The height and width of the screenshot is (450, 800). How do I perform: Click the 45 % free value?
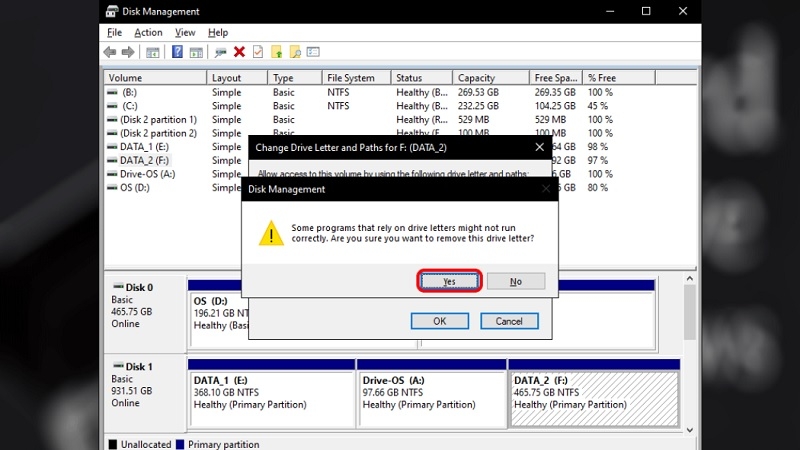(x=597, y=106)
